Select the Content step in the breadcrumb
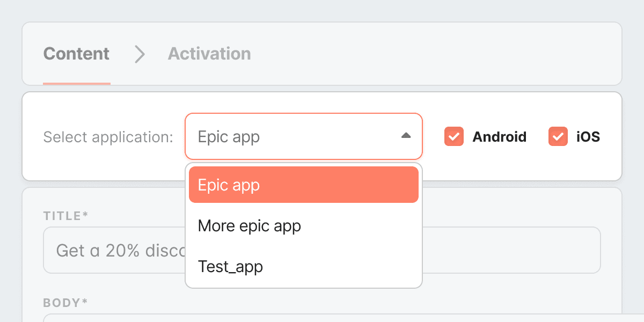This screenshot has width=644, height=322. [76, 54]
